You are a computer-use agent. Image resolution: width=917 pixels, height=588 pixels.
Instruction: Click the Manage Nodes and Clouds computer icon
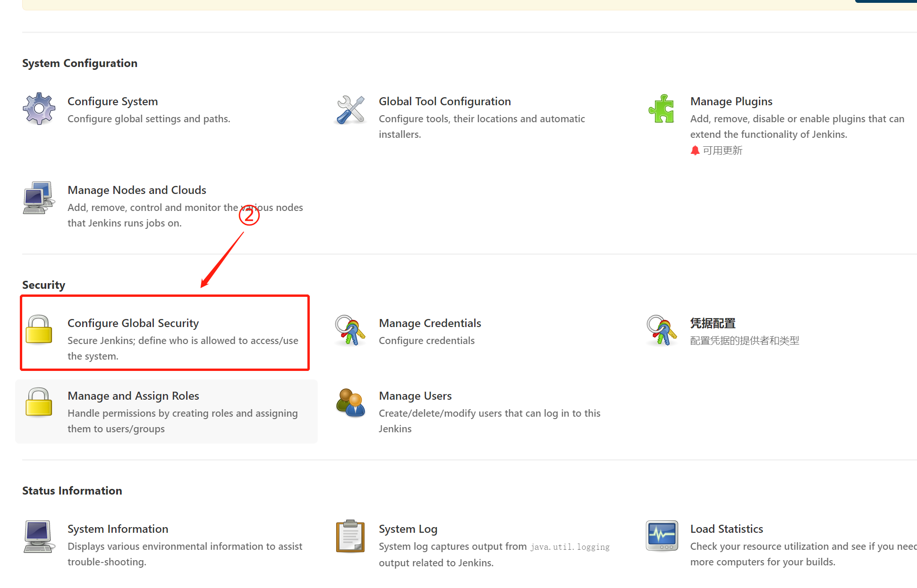click(x=39, y=198)
